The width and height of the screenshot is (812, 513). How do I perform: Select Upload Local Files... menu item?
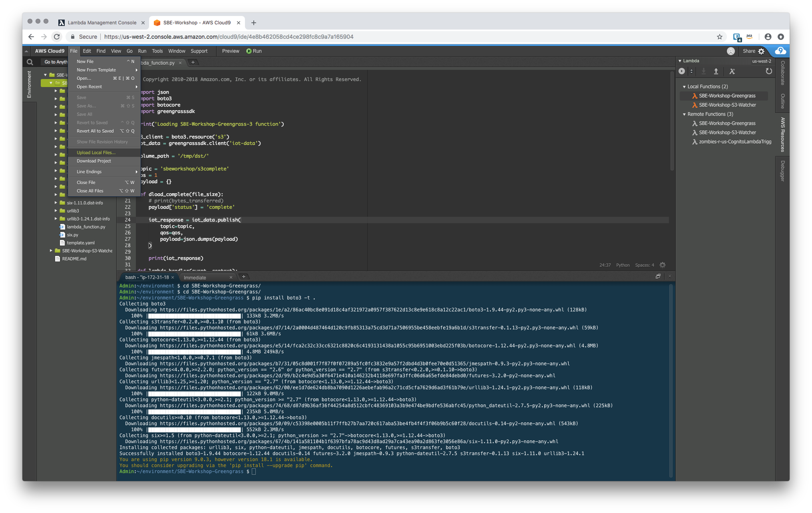point(105,153)
